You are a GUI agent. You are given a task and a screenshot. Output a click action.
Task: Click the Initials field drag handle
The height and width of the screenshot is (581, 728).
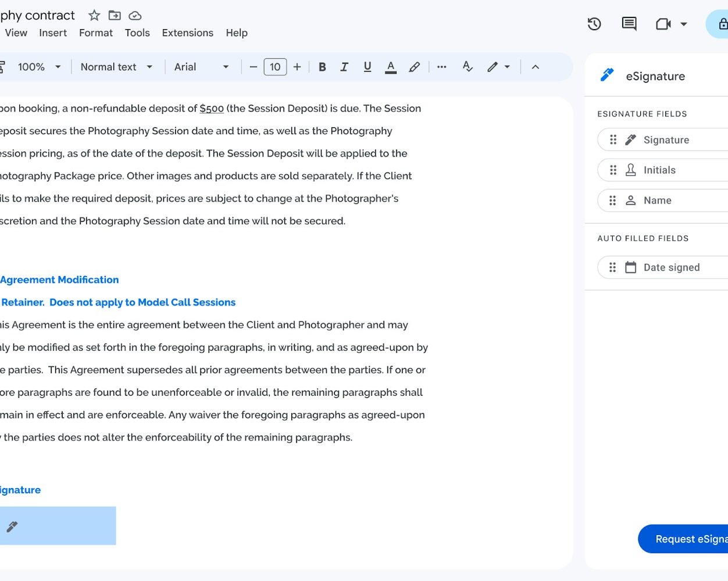(x=613, y=170)
